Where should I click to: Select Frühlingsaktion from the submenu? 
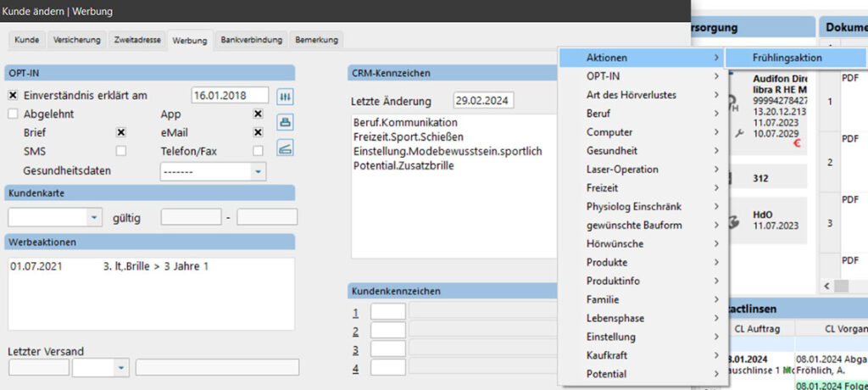click(785, 58)
